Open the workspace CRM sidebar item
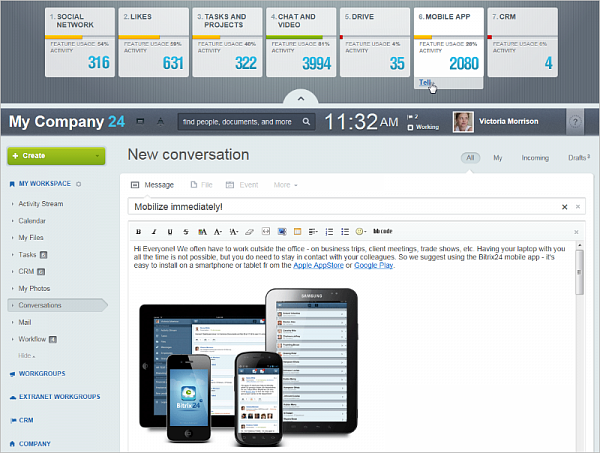Viewport: 600px width, 453px height. coord(26,271)
